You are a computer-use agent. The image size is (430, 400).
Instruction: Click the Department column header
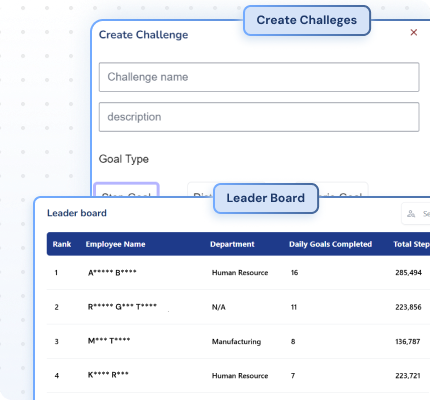coord(232,244)
